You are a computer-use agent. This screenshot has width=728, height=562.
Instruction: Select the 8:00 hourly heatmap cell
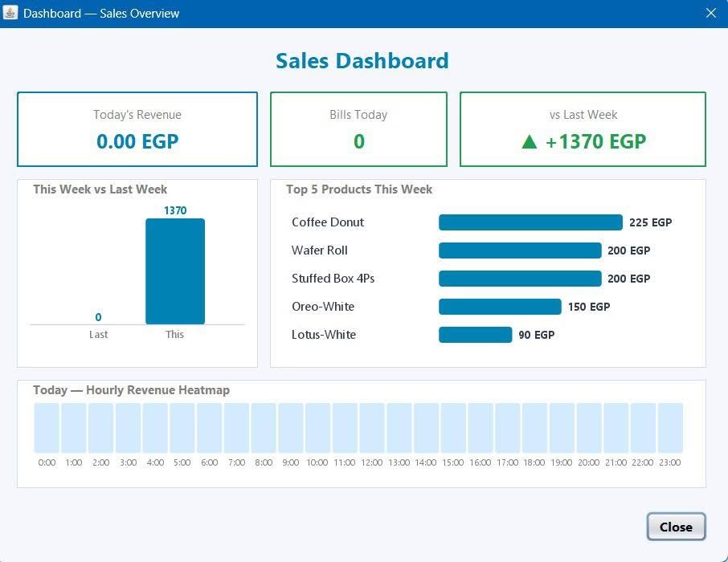(264, 428)
